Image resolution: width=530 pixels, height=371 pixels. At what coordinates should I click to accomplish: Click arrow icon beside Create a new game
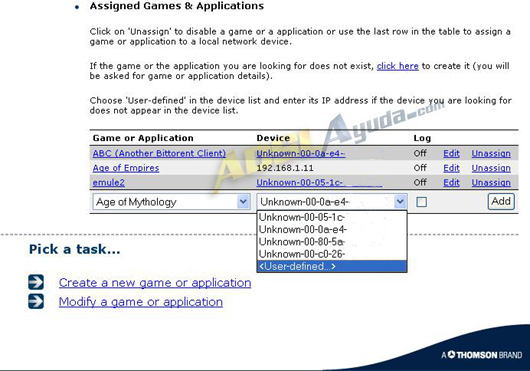(36, 282)
